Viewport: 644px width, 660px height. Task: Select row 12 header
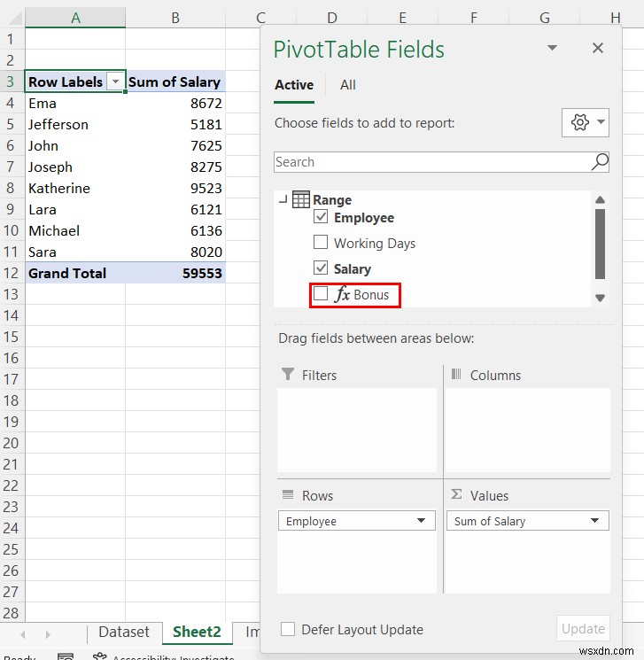click(12, 273)
